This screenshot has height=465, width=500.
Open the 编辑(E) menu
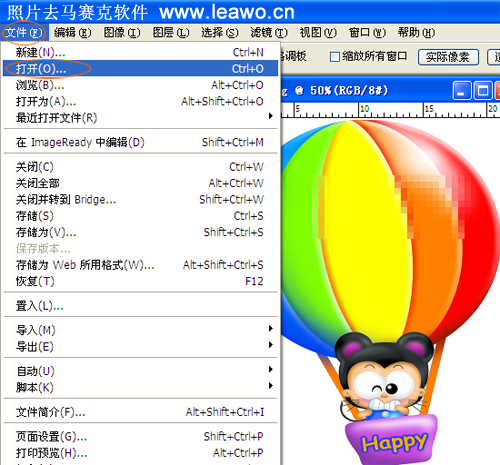pos(72,33)
